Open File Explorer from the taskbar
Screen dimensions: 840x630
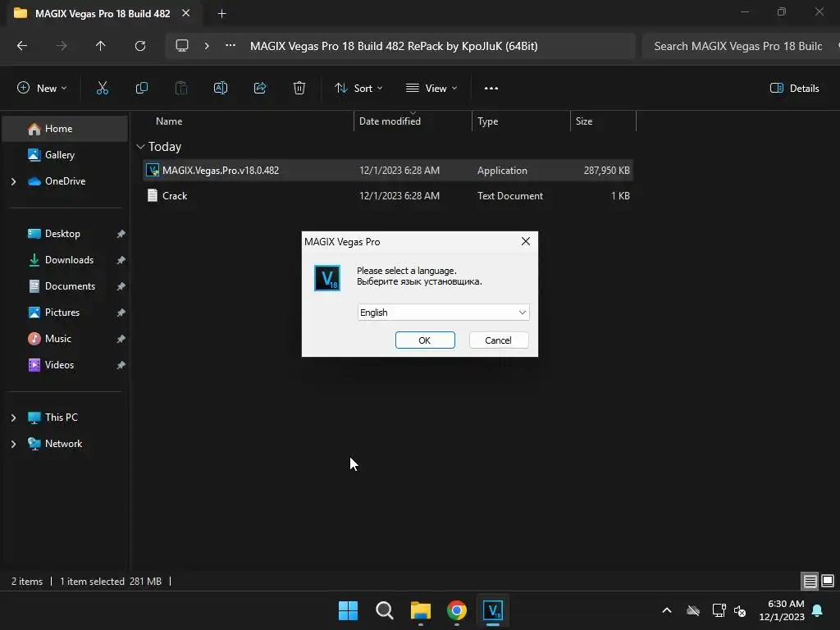421,610
